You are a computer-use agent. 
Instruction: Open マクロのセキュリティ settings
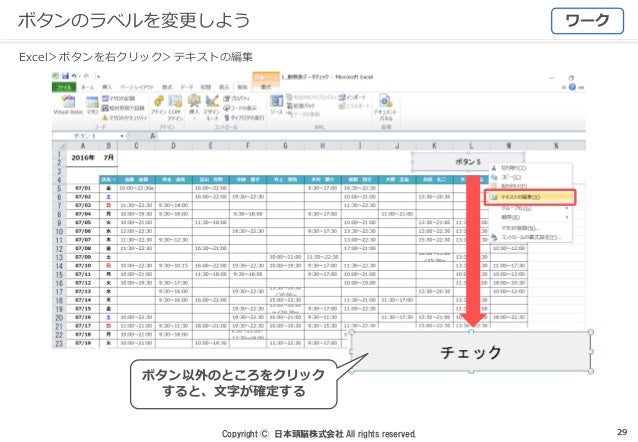[x=125, y=118]
